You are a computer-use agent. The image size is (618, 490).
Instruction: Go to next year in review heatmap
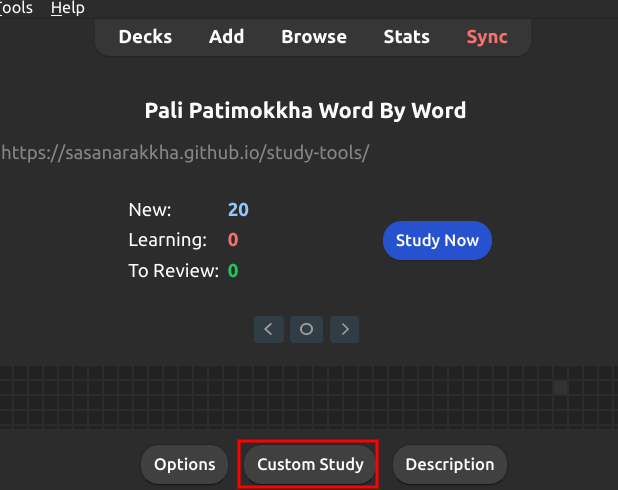coord(344,328)
